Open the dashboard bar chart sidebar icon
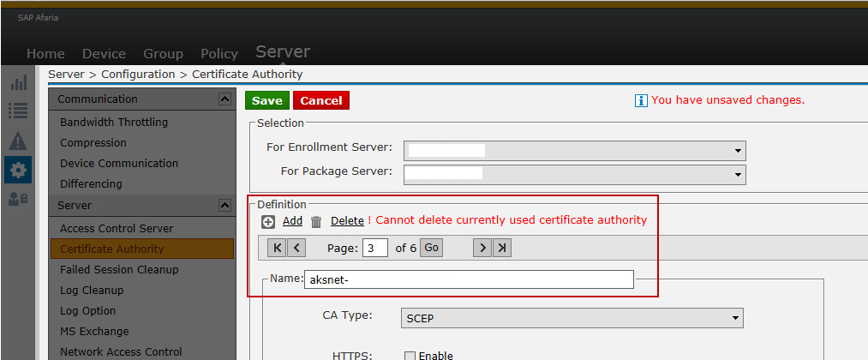The height and width of the screenshot is (360, 868). click(x=18, y=83)
